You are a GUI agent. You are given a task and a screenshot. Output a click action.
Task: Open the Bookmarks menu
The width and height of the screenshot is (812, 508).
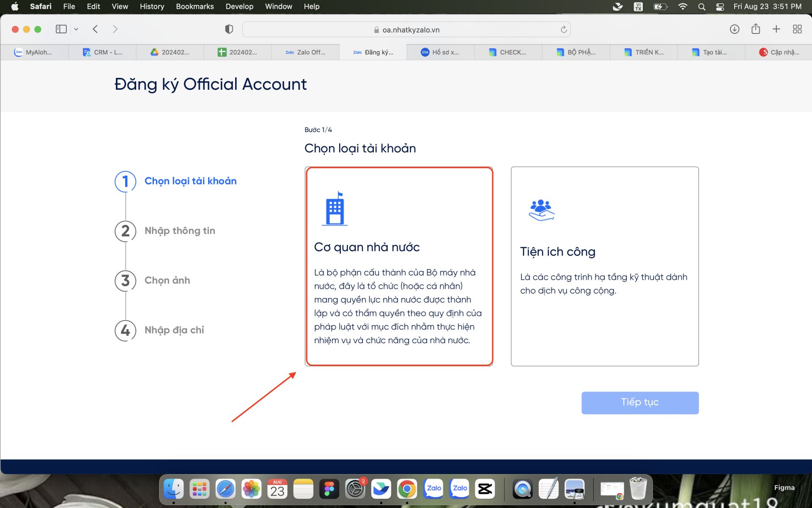[x=195, y=6]
